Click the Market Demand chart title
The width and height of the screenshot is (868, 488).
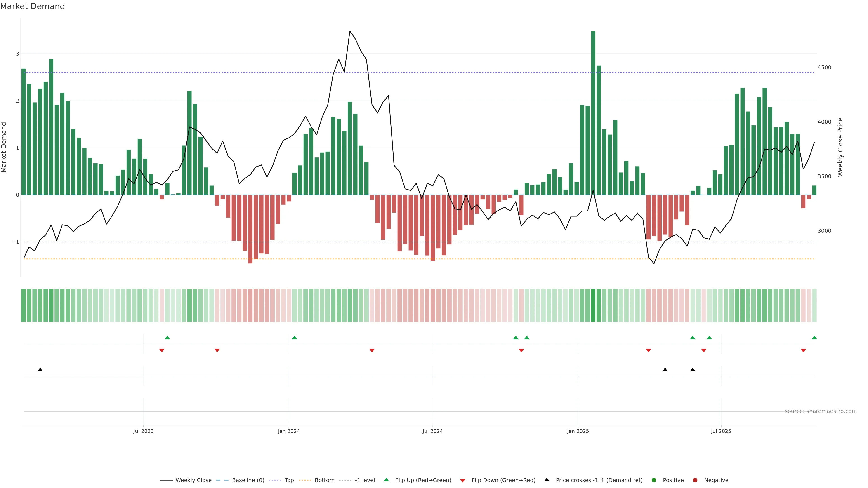tap(32, 6)
